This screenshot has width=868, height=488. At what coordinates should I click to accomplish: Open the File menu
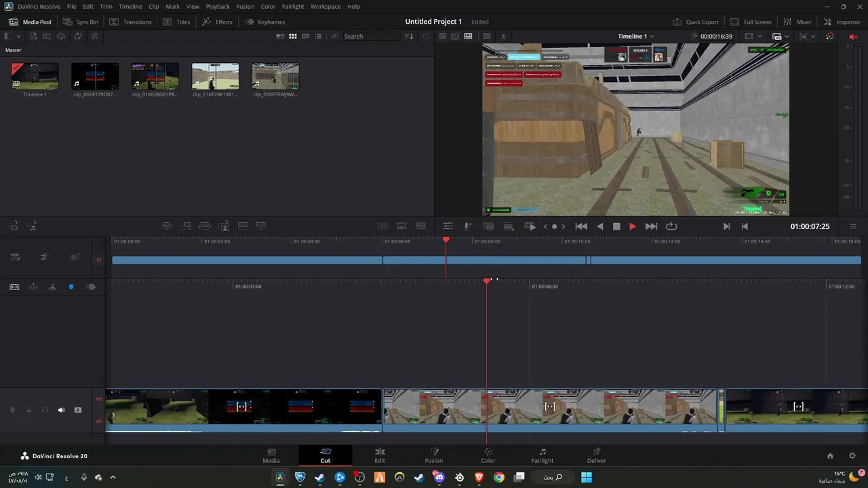[x=71, y=6]
